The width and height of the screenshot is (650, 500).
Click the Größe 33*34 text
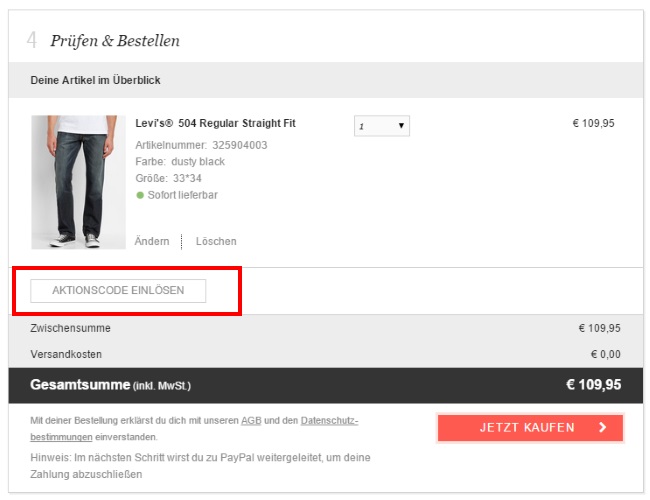click(168, 178)
